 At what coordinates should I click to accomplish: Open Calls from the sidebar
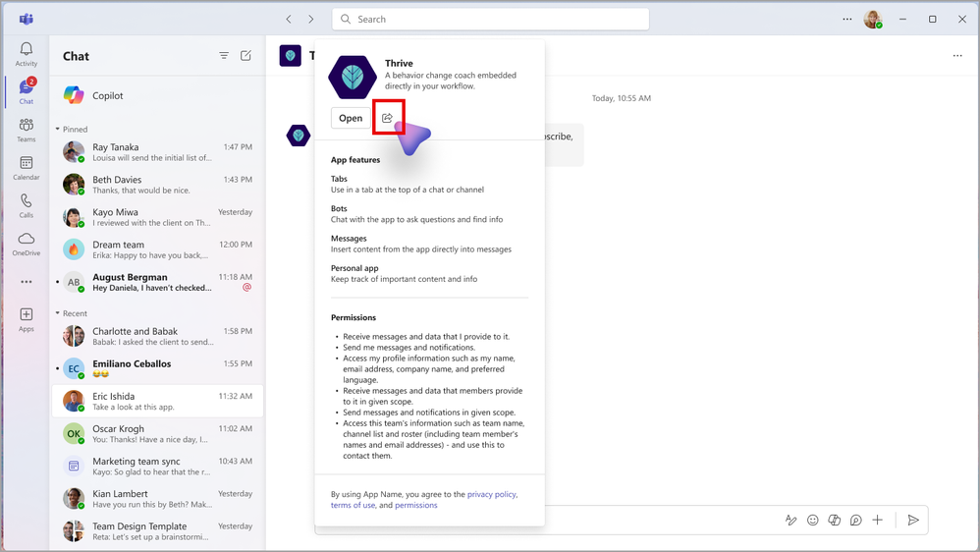pos(27,205)
